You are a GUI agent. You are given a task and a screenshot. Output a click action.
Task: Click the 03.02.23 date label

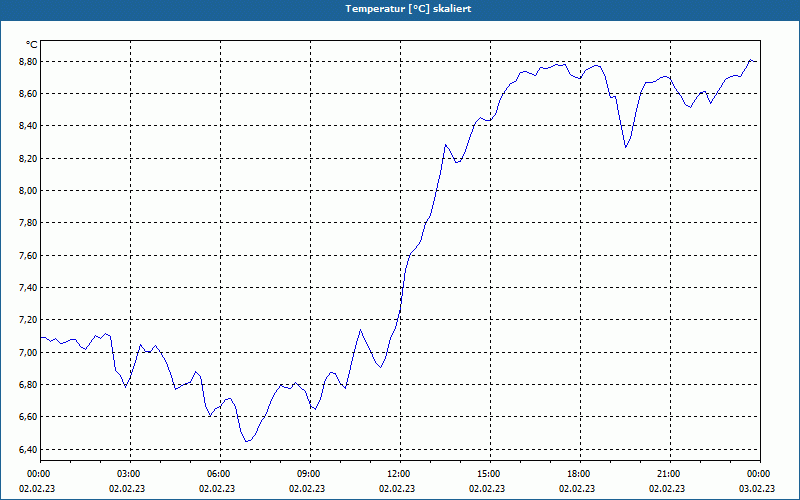[x=757, y=488]
